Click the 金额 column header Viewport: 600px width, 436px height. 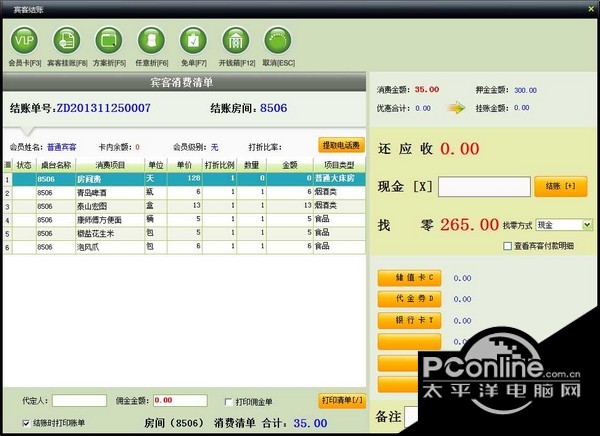pyautogui.click(x=290, y=165)
